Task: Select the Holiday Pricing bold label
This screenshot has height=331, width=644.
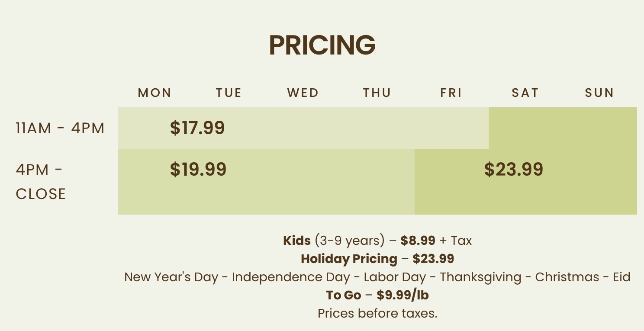Action: [x=349, y=259]
